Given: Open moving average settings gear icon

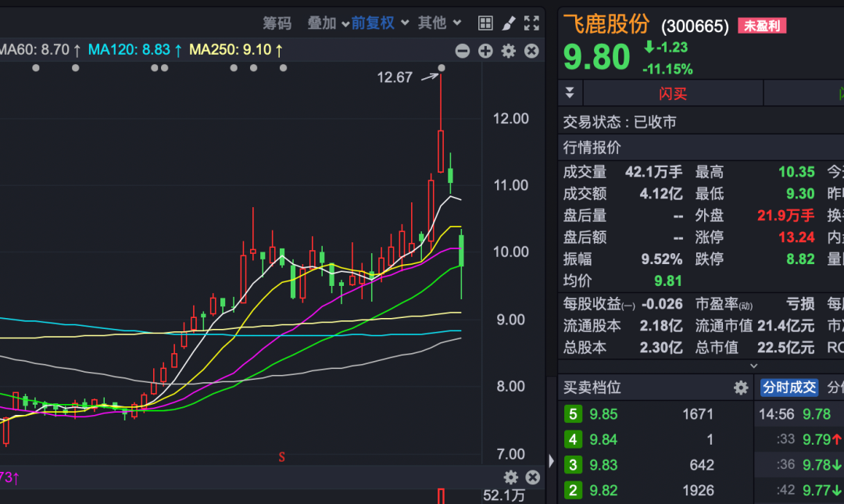Looking at the screenshot, I should click(509, 51).
